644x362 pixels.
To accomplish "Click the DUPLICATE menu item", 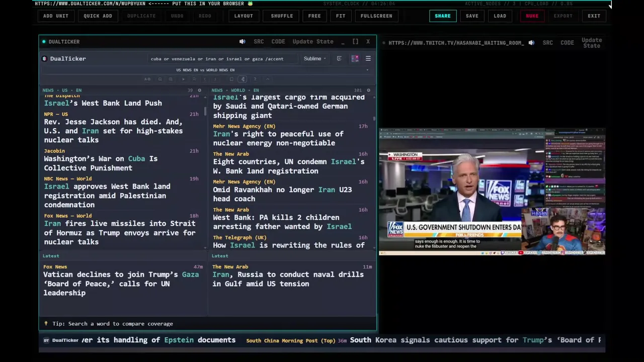I will pos(141,16).
